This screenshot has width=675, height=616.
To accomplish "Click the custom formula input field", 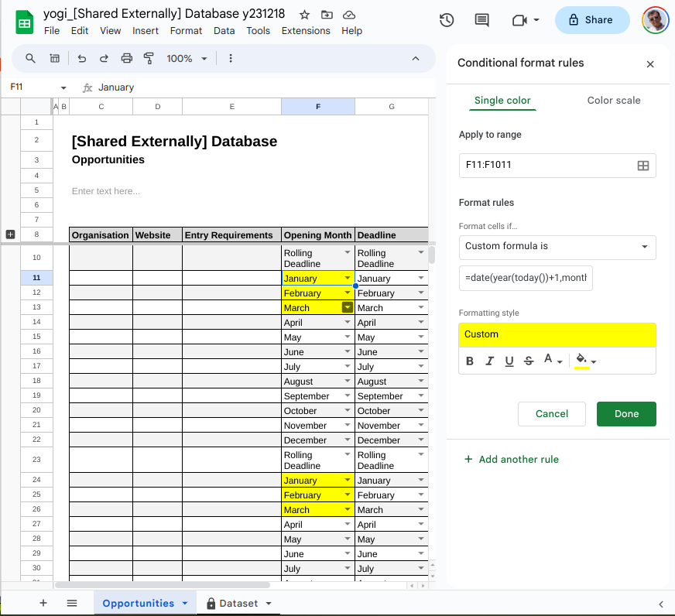I will 526,279.
